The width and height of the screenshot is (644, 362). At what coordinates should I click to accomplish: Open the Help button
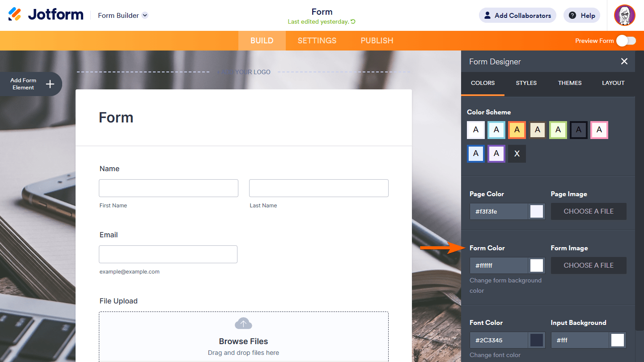(x=582, y=15)
